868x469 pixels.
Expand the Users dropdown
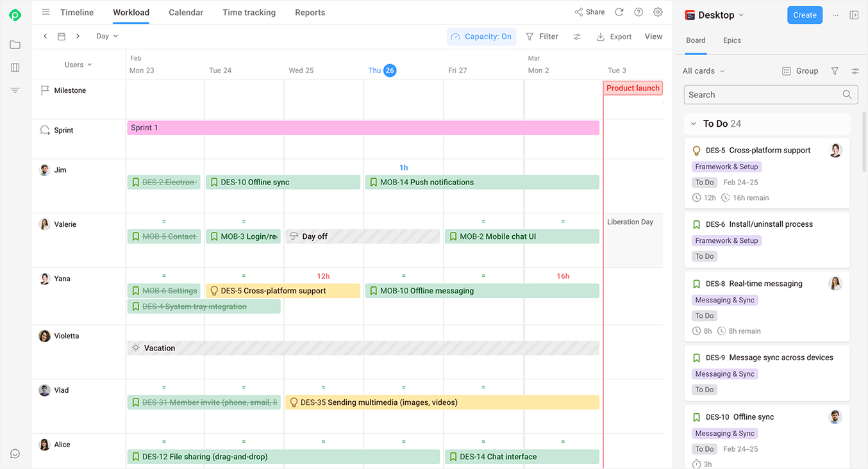pyautogui.click(x=78, y=65)
